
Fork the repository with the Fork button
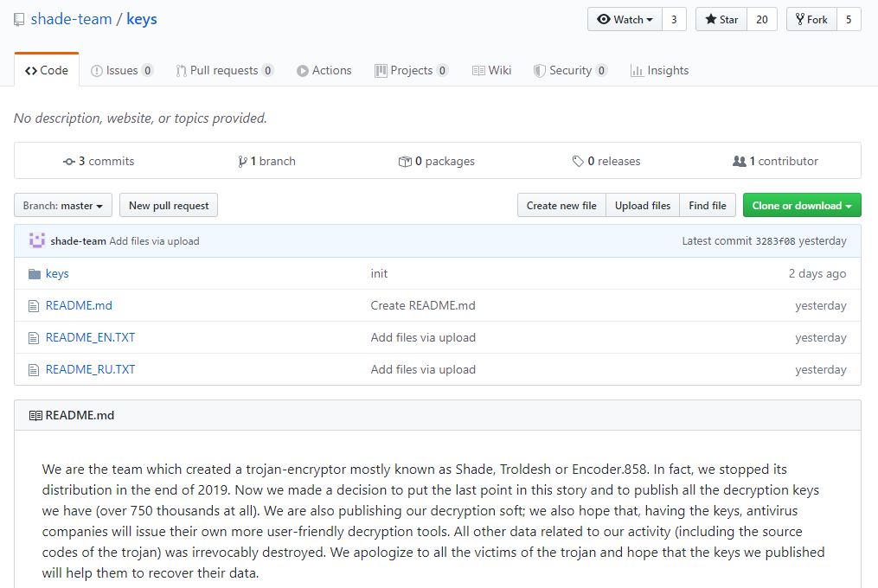[811, 20]
